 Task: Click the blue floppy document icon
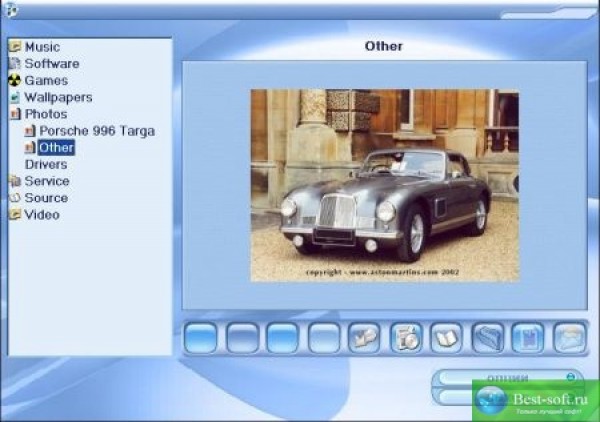tap(528, 338)
